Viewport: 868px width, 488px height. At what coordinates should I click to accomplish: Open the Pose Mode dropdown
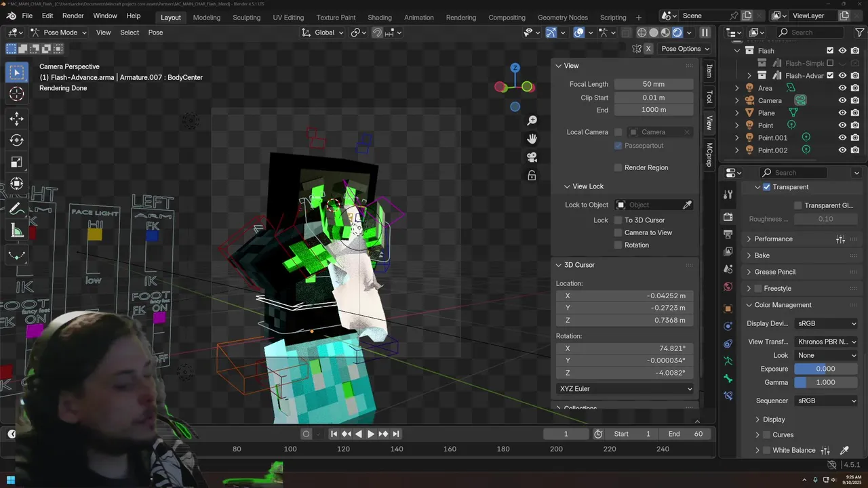59,33
